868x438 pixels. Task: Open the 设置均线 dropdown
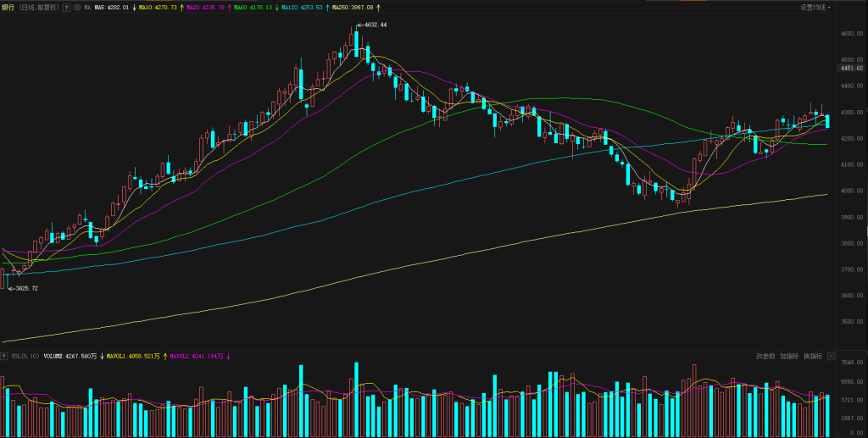[815, 7]
